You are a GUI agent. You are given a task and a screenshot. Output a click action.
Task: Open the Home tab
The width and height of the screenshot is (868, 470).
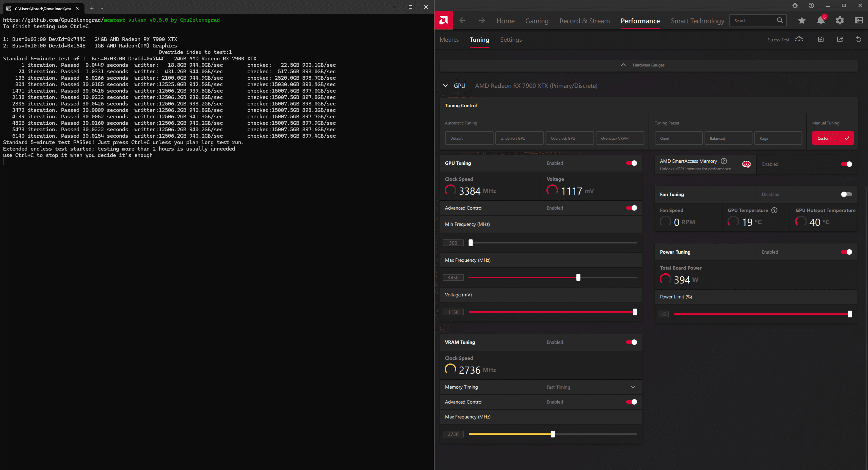click(505, 21)
